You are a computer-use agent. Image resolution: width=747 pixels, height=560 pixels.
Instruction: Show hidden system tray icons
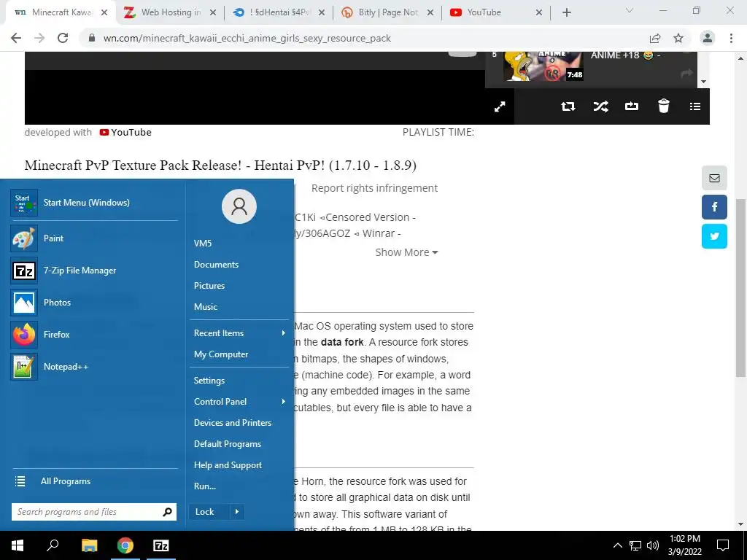pyautogui.click(x=617, y=545)
